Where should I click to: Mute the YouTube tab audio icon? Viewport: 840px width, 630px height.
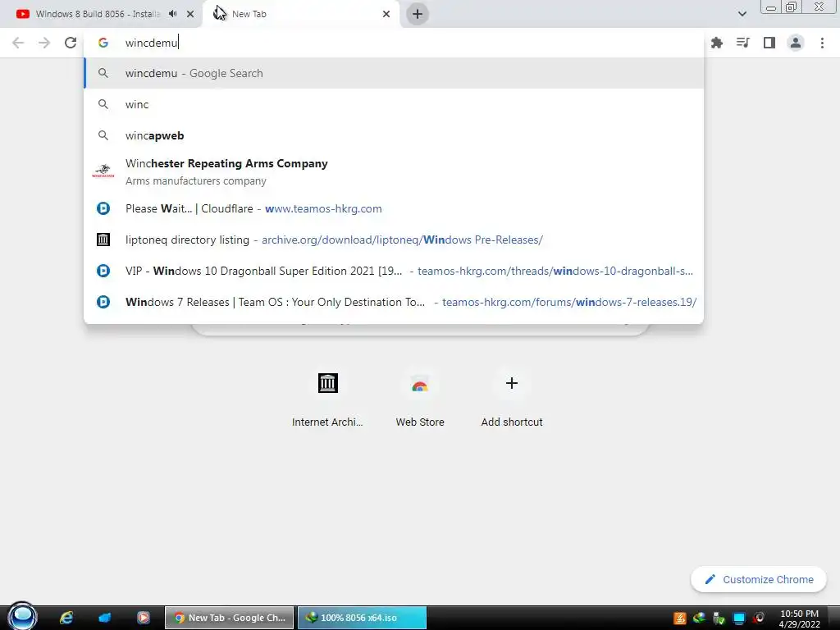(x=172, y=14)
